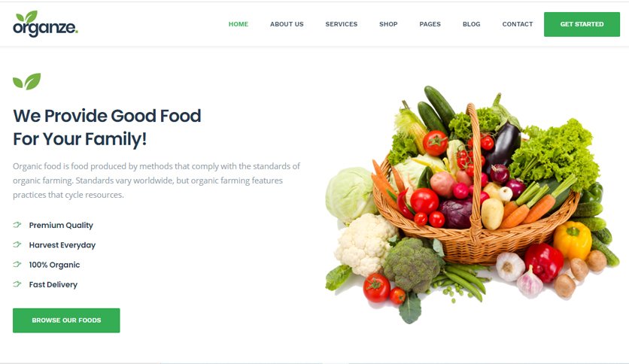Go to About Us page
Image resolution: width=629 pixels, height=364 pixels.
pyautogui.click(x=287, y=24)
